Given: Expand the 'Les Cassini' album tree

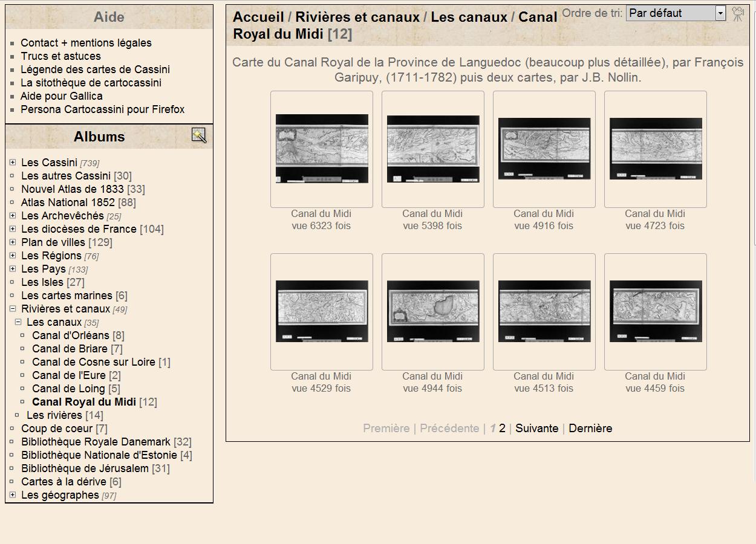Looking at the screenshot, I should click(x=13, y=162).
